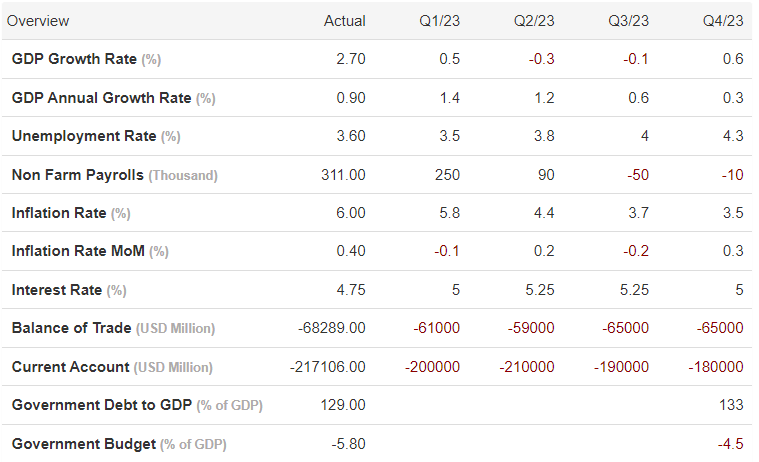759x462 pixels.
Task: Click the Q4/23 column header
Action: 723,21
